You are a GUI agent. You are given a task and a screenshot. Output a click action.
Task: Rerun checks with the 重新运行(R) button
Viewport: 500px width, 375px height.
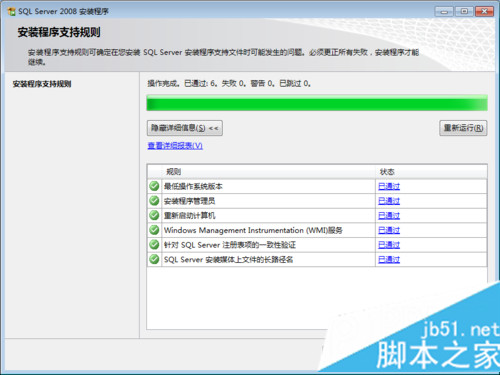coord(463,128)
